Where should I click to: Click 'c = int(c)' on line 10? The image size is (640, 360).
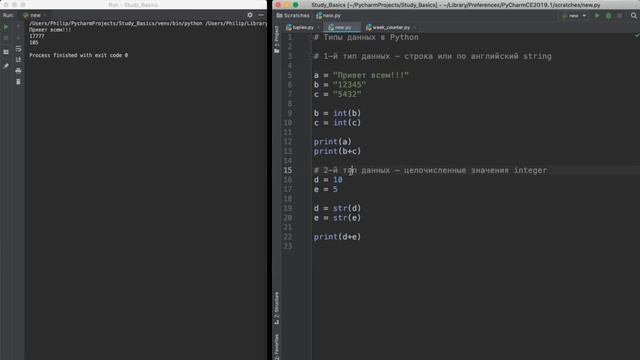pyautogui.click(x=338, y=122)
